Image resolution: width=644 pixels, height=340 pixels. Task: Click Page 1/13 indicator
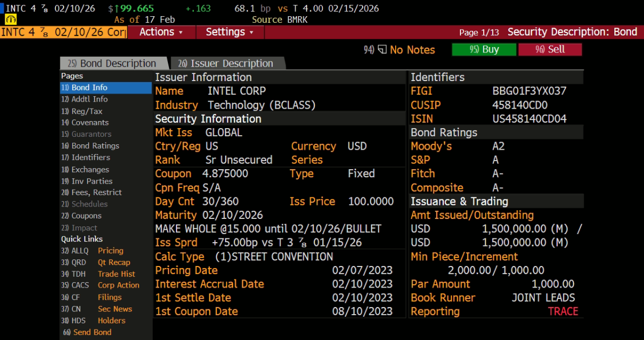(x=479, y=32)
